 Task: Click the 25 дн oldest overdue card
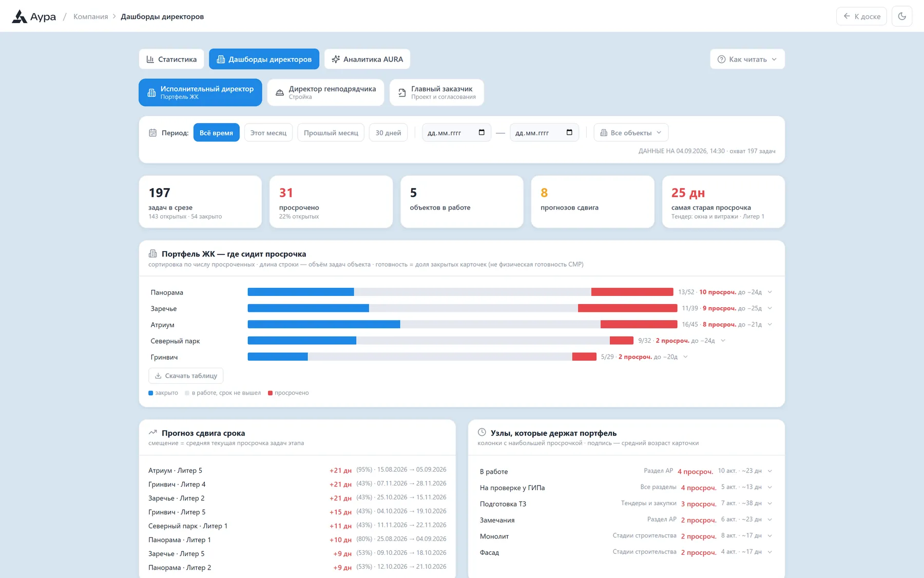pos(723,202)
